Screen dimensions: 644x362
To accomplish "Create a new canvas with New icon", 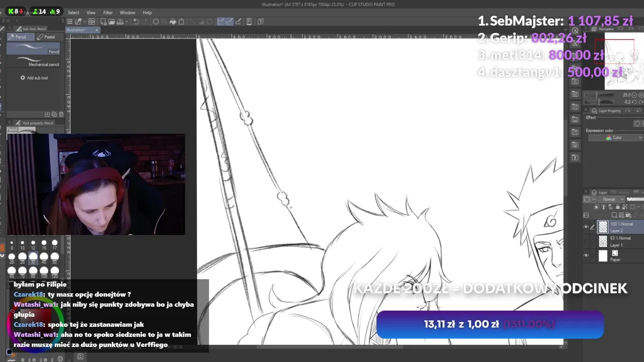I will [x=103, y=21].
